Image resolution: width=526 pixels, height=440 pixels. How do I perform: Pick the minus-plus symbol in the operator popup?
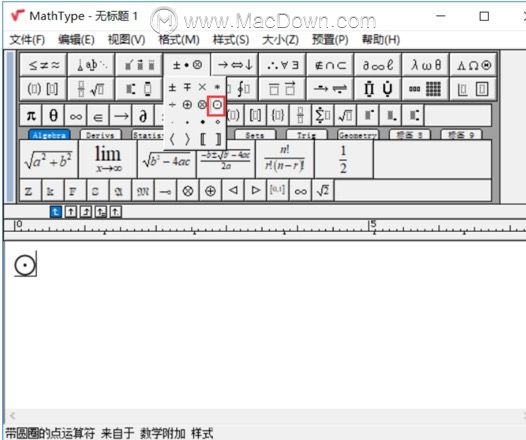click(x=187, y=88)
